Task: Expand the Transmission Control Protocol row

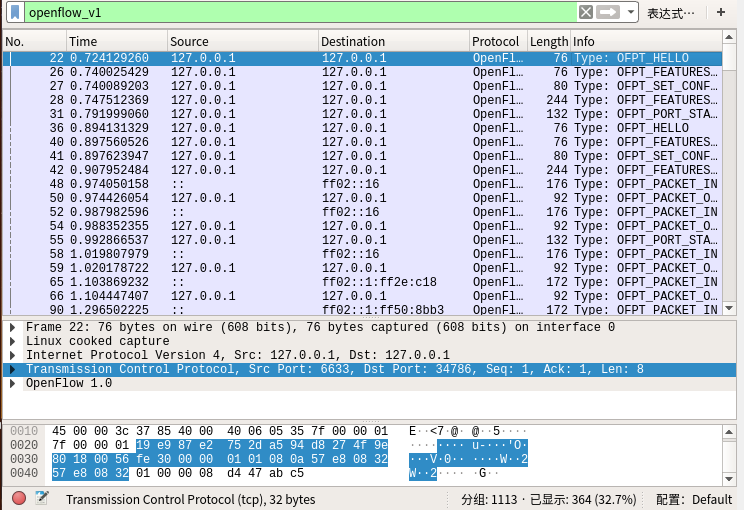Action: coord(13,369)
